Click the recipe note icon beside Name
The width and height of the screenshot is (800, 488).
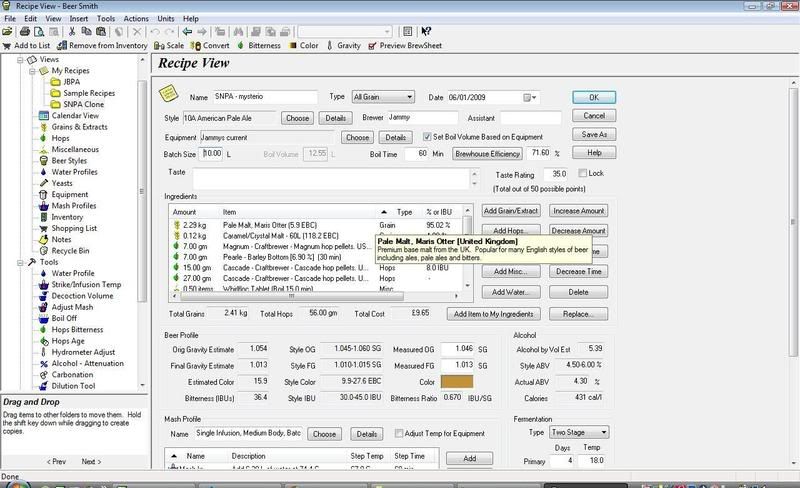168,93
